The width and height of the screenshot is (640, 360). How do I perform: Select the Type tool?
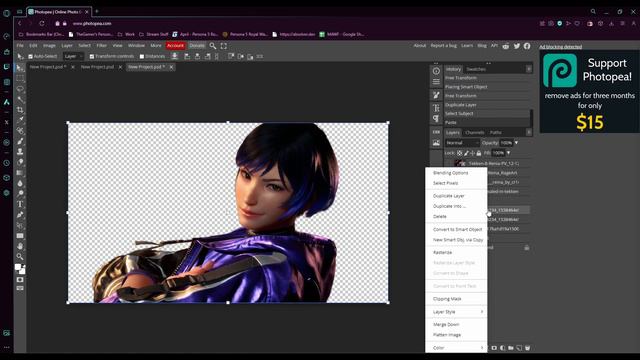pyautogui.click(x=20, y=204)
